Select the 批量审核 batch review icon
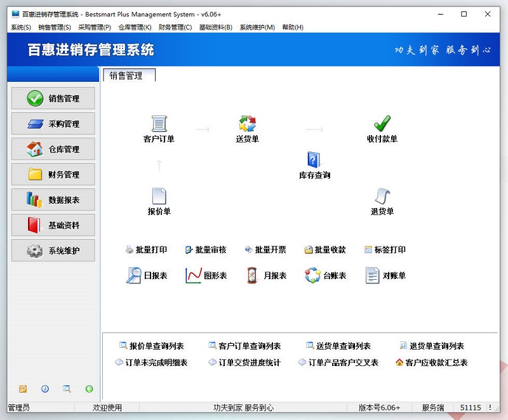Image resolution: width=508 pixels, height=420 pixels. click(x=208, y=249)
